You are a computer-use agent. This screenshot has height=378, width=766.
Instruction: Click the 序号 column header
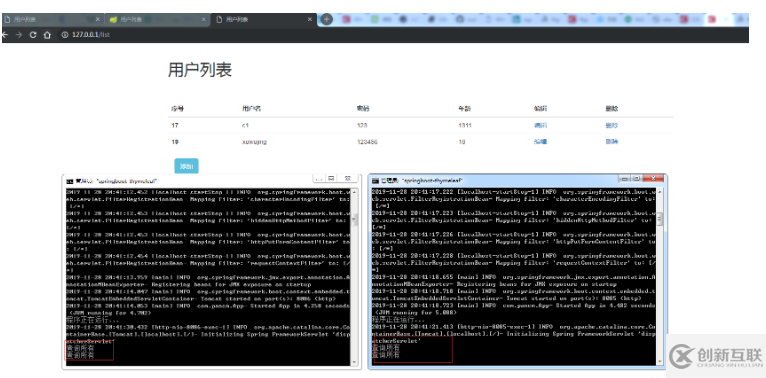177,108
